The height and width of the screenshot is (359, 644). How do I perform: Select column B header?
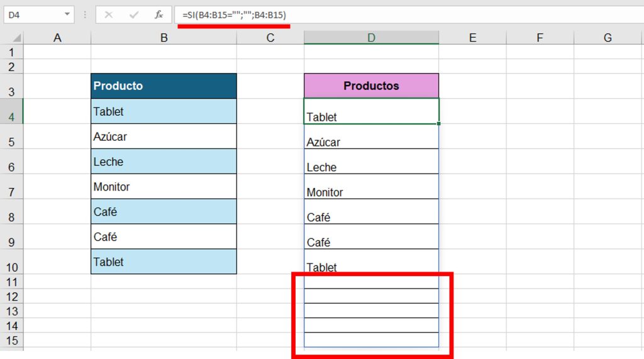[x=164, y=38]
